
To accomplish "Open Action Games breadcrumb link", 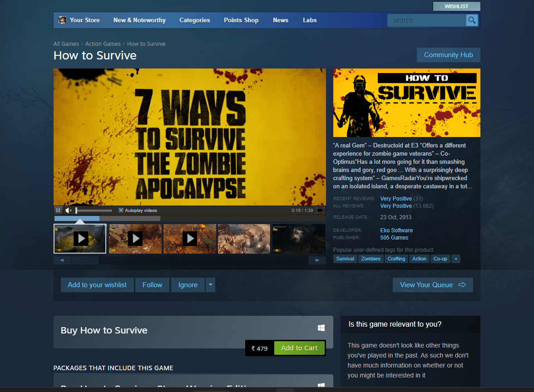I will click(103, 44).
